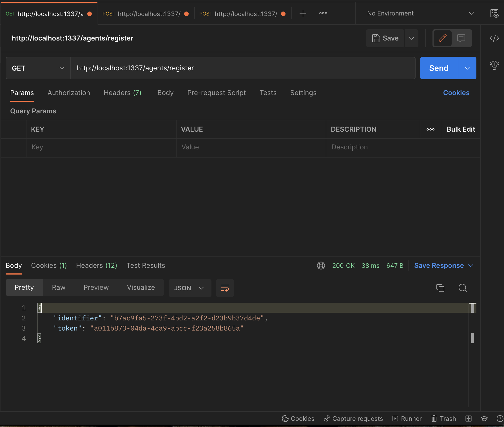
Task: Click the response body vertical scrollbar
Action: tap(472, 338)
